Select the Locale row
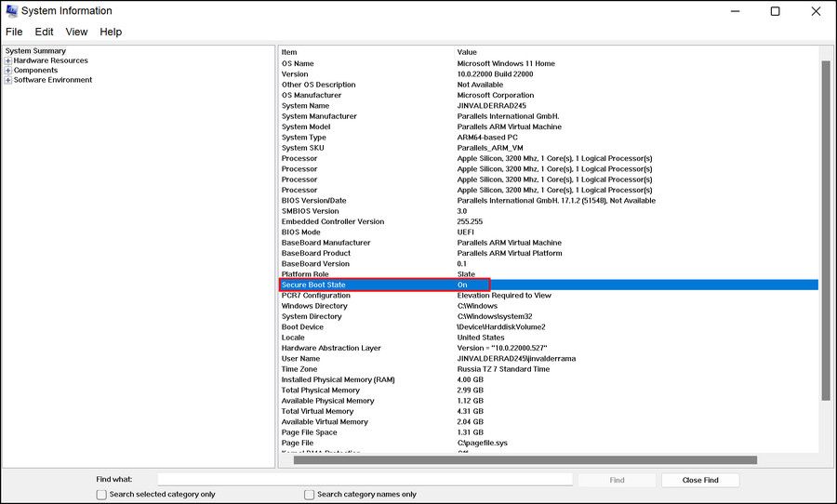This screenshot has width=837, height=504. click(x=549, y=338)
